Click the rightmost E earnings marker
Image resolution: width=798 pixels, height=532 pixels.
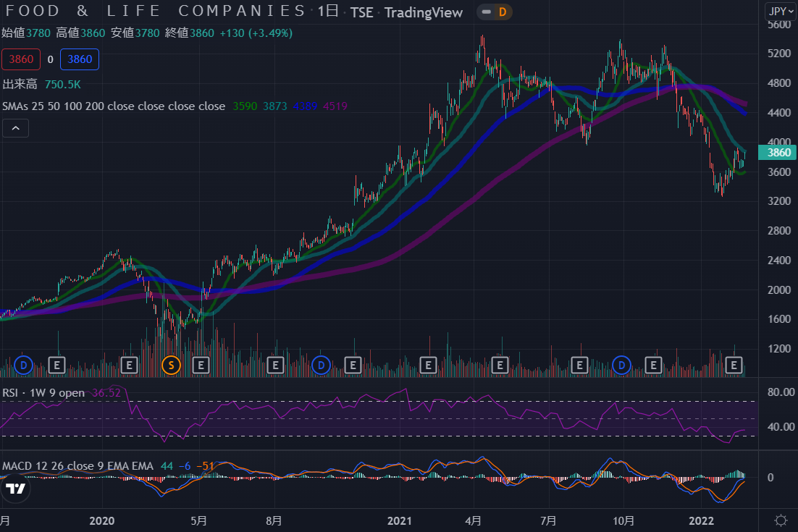tap(734, 366)
